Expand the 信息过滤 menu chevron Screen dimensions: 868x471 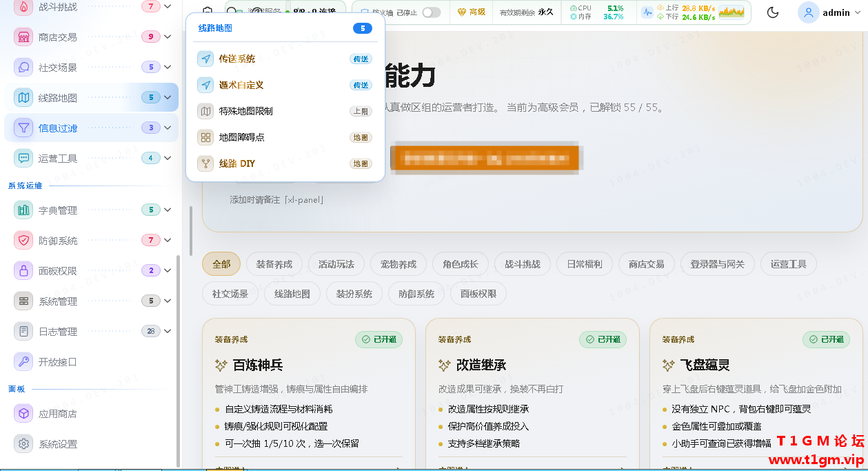(x=168, y=128)
